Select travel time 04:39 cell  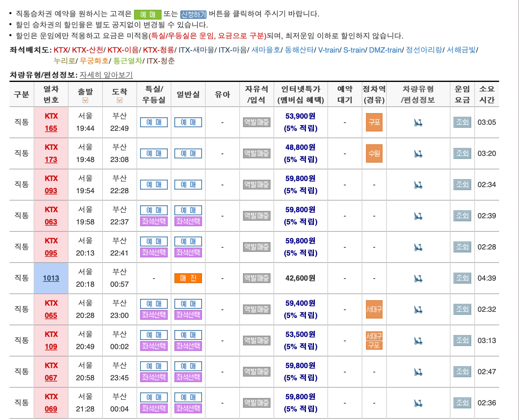[487, 278]
